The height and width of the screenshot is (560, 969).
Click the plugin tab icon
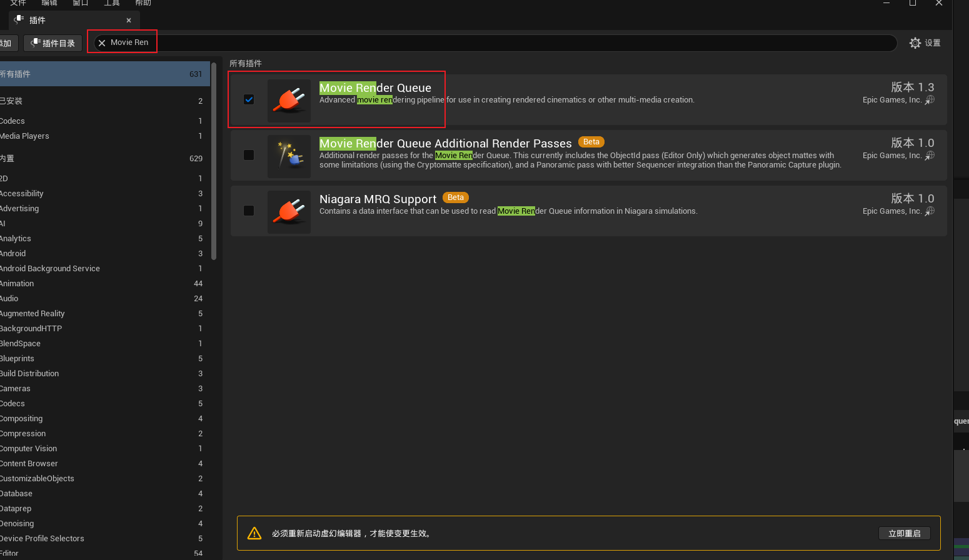tap(19, 20)
